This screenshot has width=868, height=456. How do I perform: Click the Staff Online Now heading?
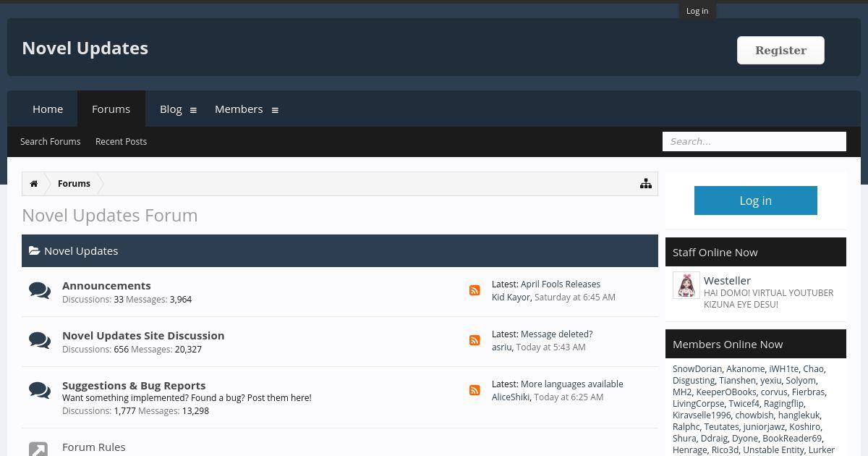click(x=715, y=252)
